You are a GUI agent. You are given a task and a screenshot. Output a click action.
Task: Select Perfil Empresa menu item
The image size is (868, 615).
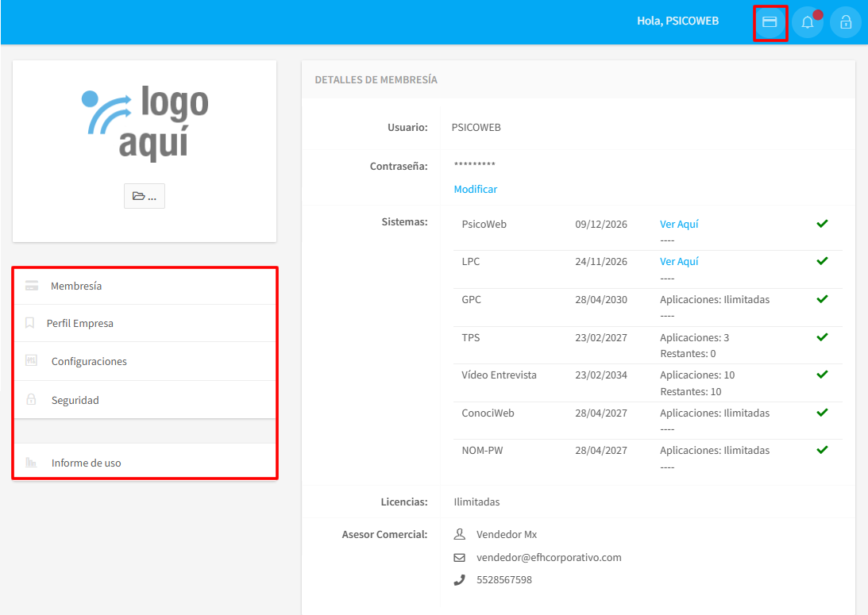pos(79,323)
